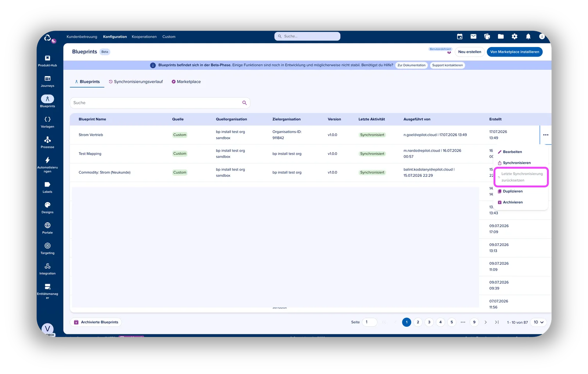588x374 pixels.
Task: Click the search magnifier in Suche field
Action: pos(244,103)
